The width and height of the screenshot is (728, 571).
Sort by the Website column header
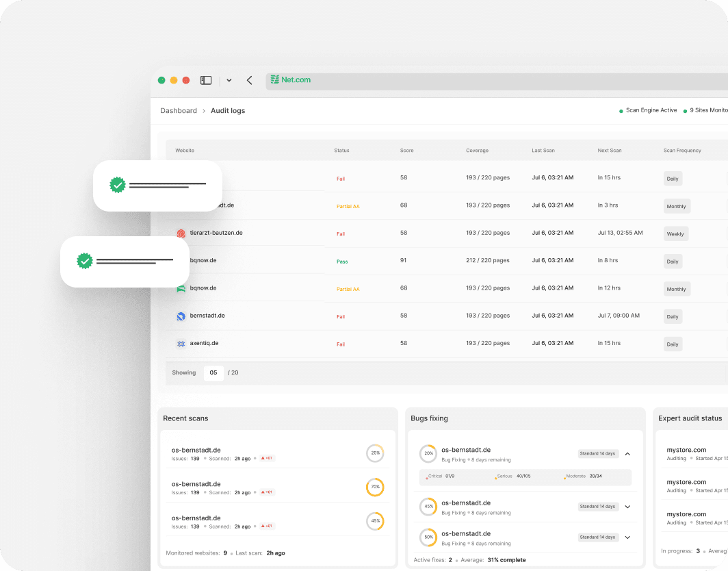pyautogui.click(x=185, y=151)
